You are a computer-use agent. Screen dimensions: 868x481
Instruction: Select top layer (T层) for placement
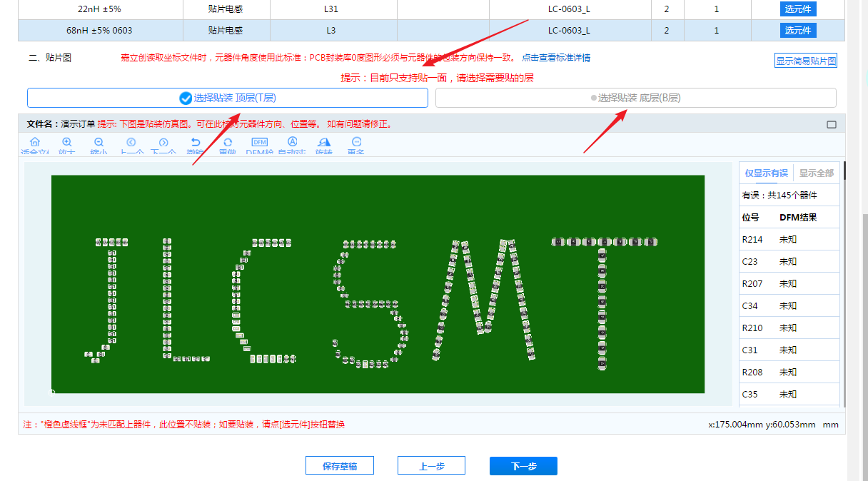(228, 98)
